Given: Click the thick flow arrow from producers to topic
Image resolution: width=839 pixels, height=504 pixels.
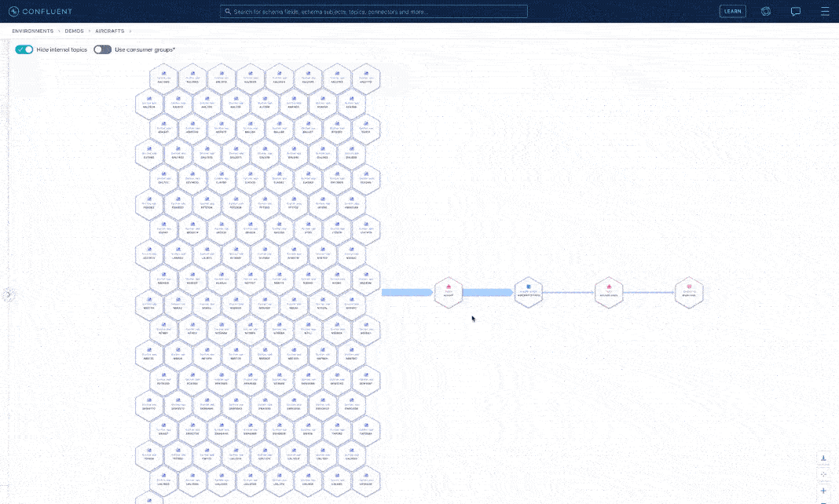Looking at the screenshot, I should [x=407, y=292].
